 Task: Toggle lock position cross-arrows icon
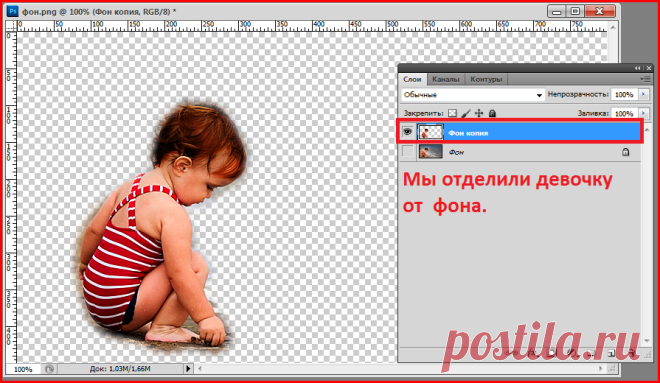(x=479, y=113)
